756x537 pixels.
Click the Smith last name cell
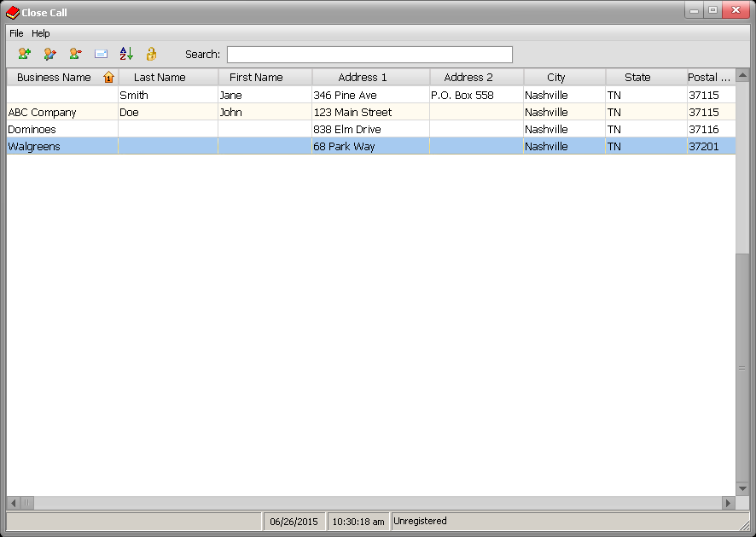pyautogui.click(x=134, y=96)
